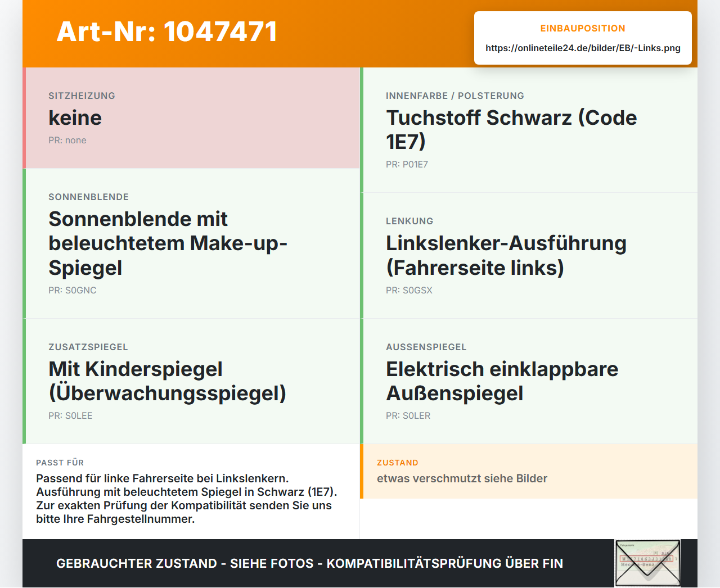Click the PASST FÜR description paragraph
The height and width of the screenshot is (588, 720).
point(187,499)
